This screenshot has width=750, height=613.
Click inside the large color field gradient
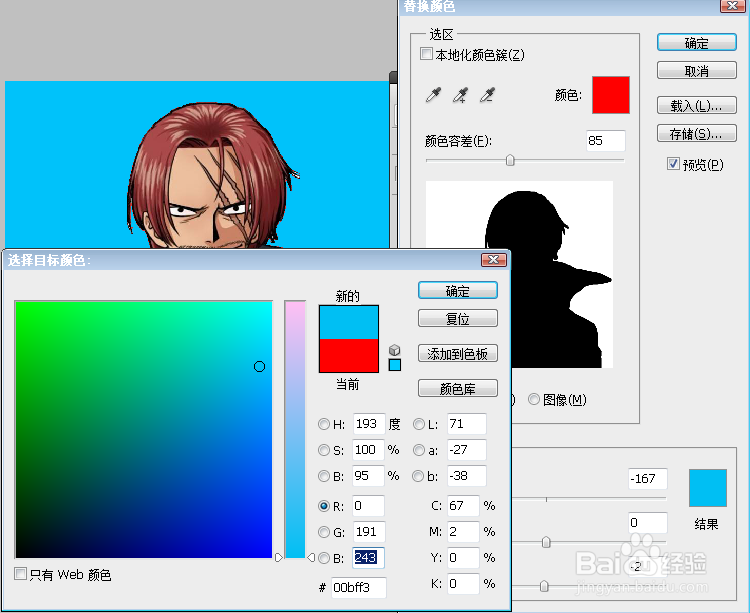click(144, 429)
